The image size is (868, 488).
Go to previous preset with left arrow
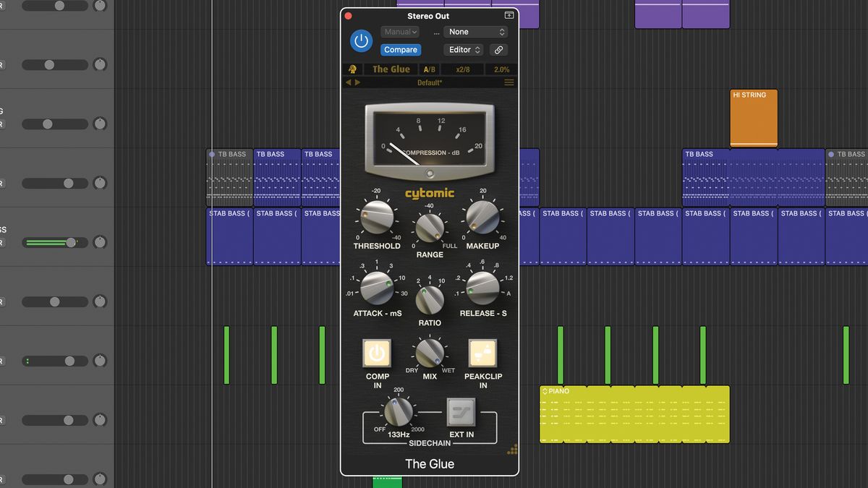coord(348,82)
